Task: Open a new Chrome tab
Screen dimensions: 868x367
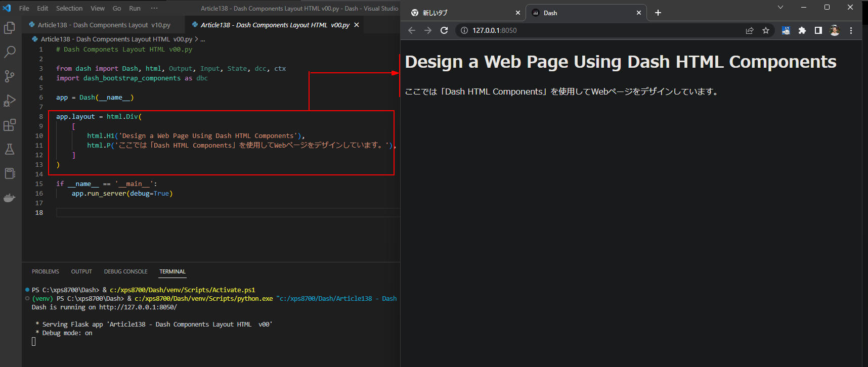Action: 658,13
